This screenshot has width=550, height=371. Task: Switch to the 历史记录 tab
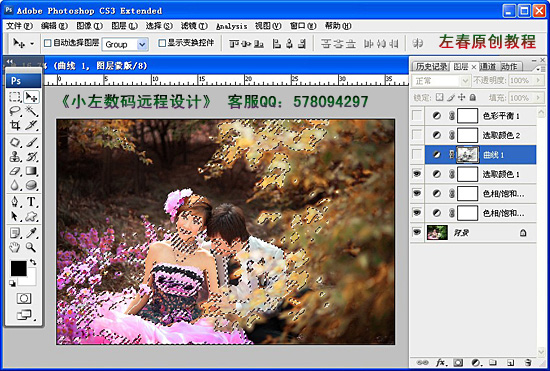[431, 66]
